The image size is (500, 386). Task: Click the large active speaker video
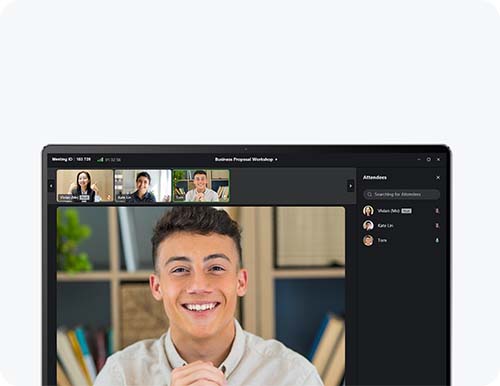point(201,296)
